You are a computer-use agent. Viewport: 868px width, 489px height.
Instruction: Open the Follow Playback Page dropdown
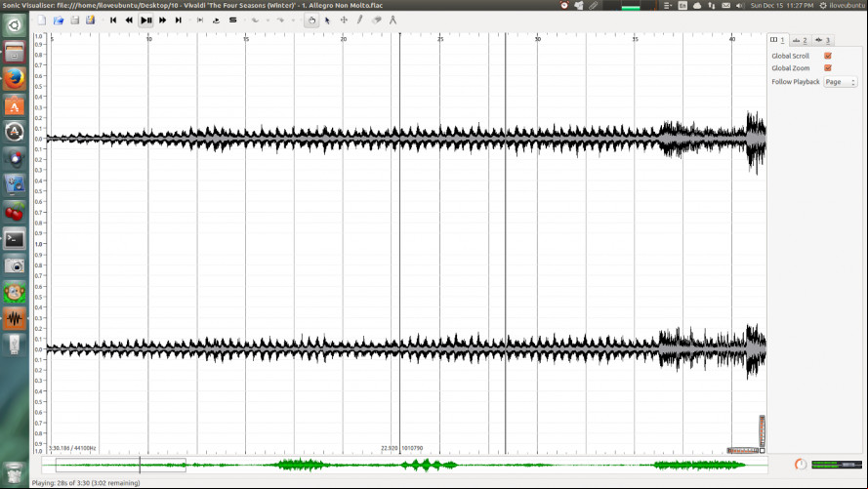point(841,82)
